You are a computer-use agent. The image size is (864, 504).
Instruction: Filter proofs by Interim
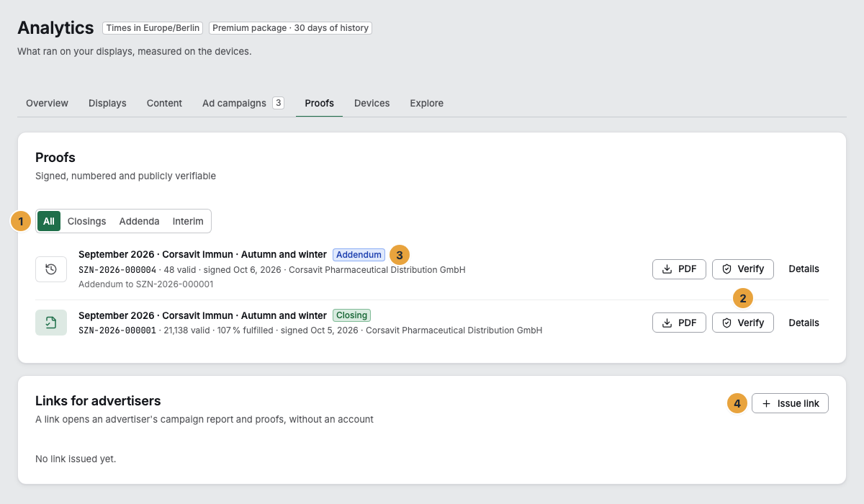point(188,221)
